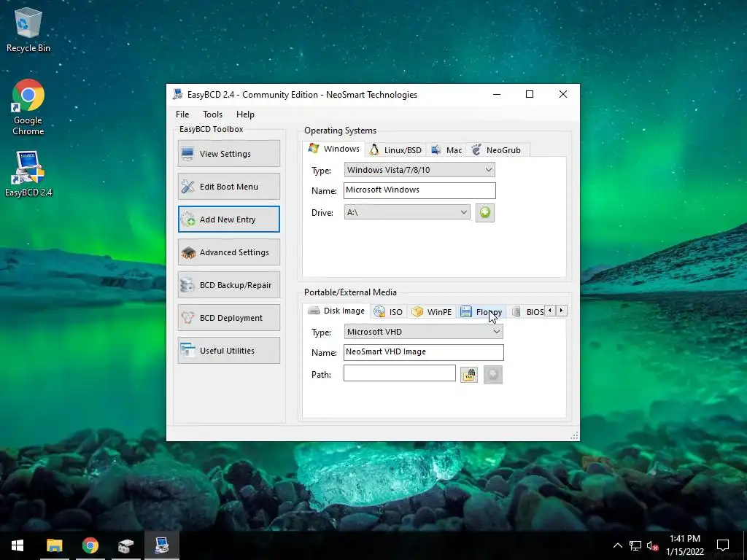Expand the Microsoft VHD type dropdown
747x560 pixels.
(424, 332)
